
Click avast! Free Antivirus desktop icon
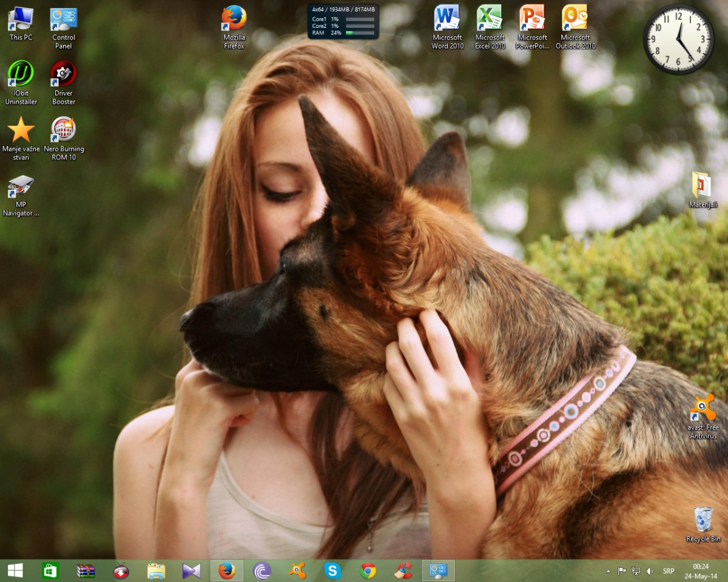[x=703, y=408]
